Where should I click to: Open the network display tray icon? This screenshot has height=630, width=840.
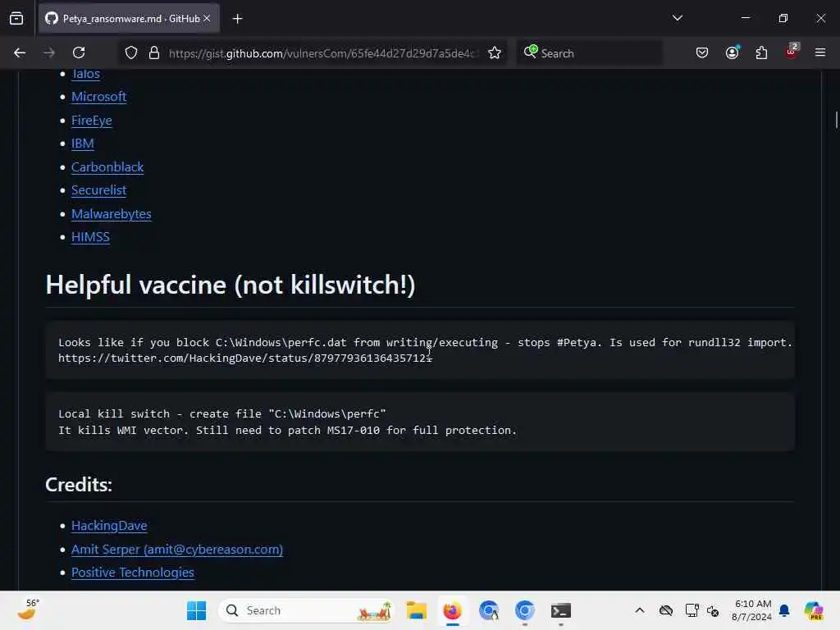(692, 610)
